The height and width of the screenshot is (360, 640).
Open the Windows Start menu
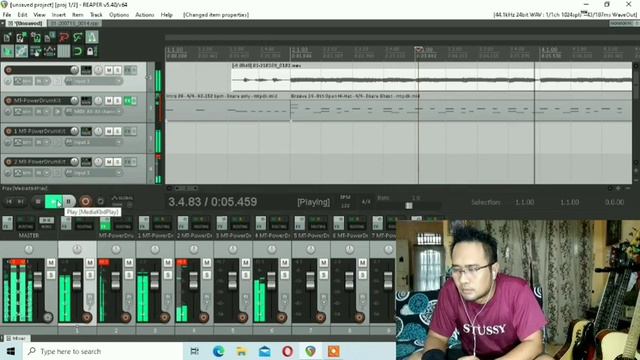coord(11,351)
